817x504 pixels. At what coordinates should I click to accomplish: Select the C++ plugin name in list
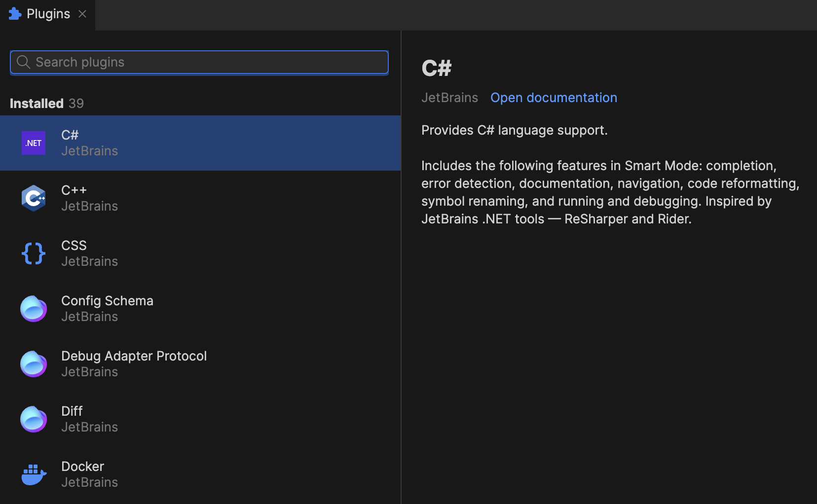74,190
